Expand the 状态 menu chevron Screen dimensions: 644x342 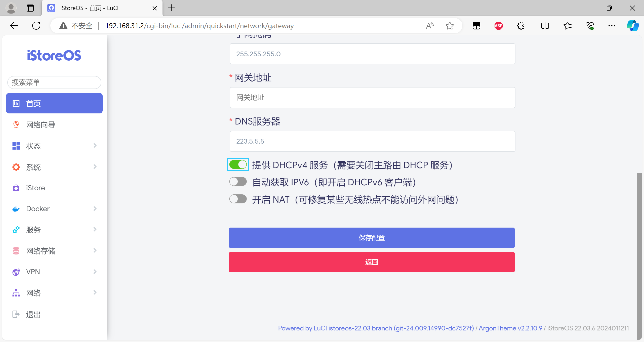tap(95, 146)
